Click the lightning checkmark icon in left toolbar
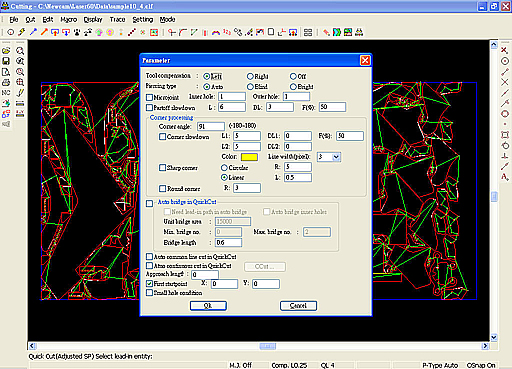Image resolution: width=512 pixels, height=369 pixels. 20,93
